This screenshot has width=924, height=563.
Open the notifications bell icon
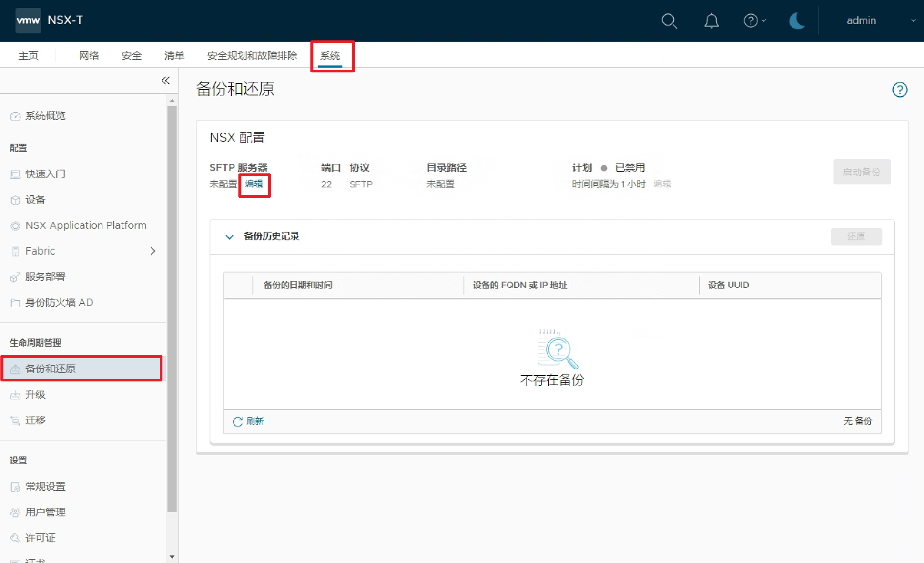[711, 21]
